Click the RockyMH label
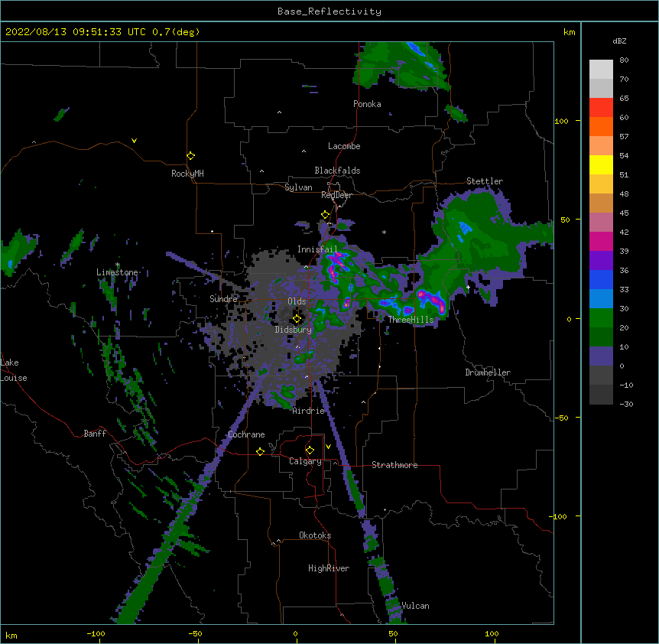Viewport: 659px width, 644px height. pos(187,174)
